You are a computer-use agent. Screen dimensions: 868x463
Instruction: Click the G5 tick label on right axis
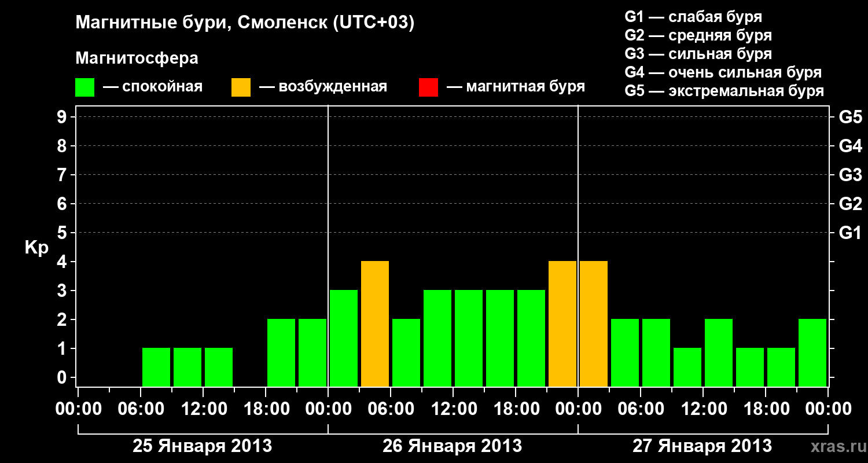click(850, 117)
